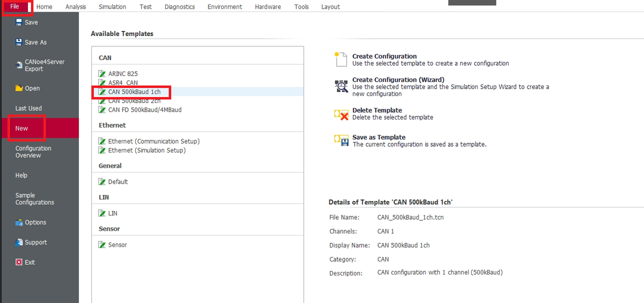Click the Create Configuration title
The width and height of the screenshot is (644, 303).
[384, 56]
